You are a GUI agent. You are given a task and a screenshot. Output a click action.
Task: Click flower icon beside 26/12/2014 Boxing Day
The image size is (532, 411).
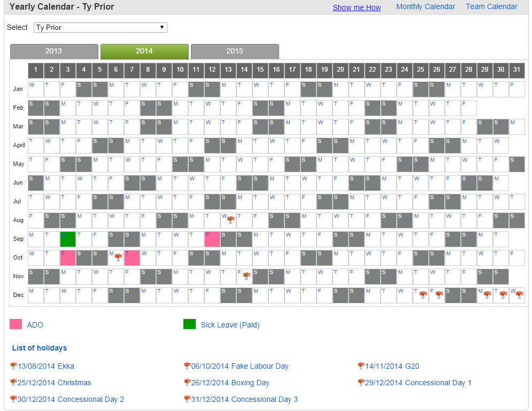[187, 383]
